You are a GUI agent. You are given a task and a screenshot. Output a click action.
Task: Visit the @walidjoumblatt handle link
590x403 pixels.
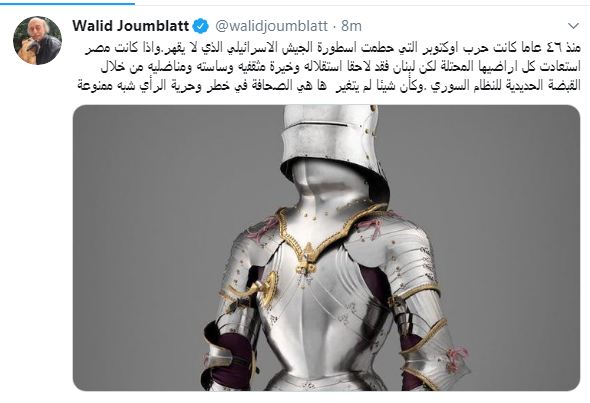coord(271,26)
